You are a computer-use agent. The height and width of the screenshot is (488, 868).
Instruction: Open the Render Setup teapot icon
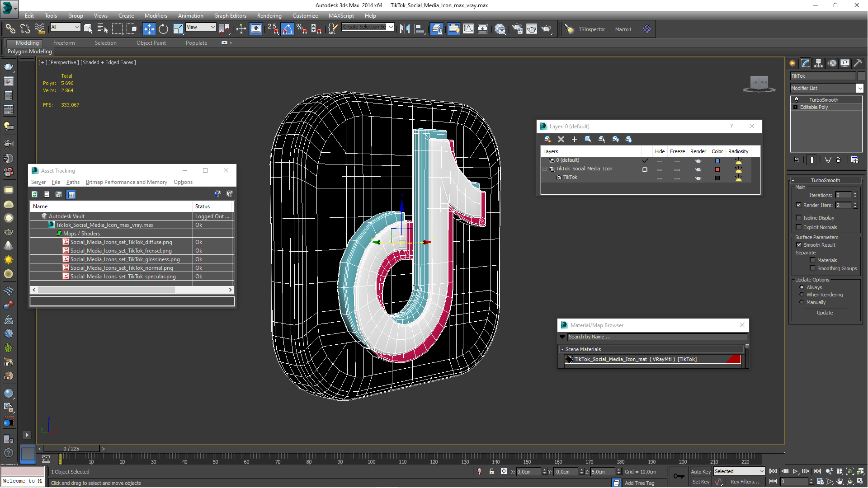[x=517, y=29]
